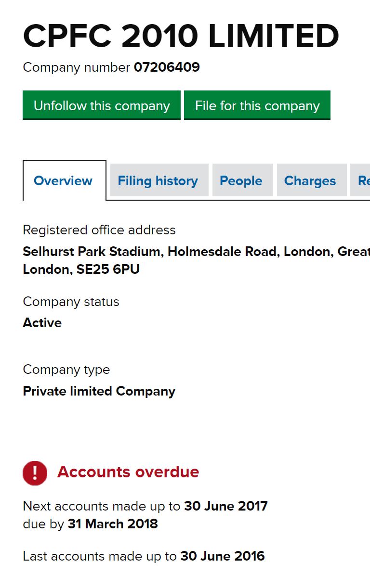
Task: Select the Overview tab
Action: [64, 180]
